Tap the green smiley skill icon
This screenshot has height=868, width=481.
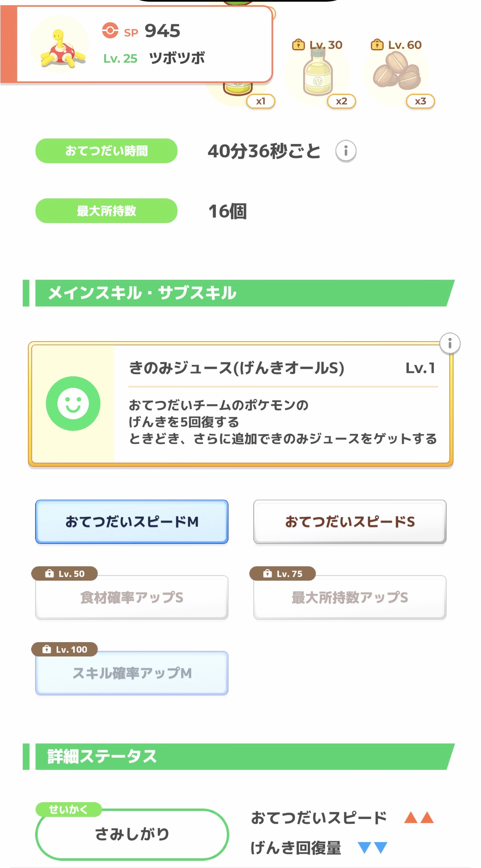pos(73,403)
